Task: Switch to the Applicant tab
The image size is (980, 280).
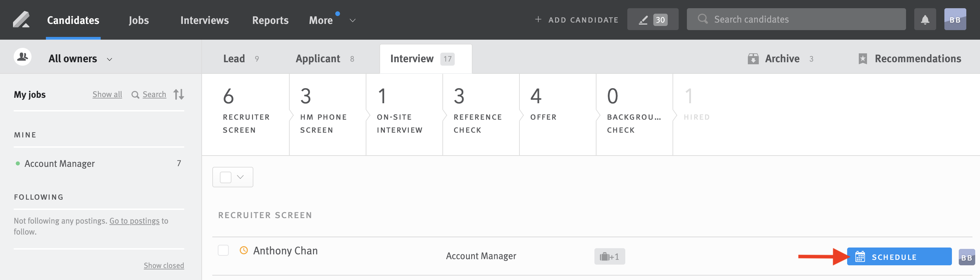Action: click(x=325, y=58)
